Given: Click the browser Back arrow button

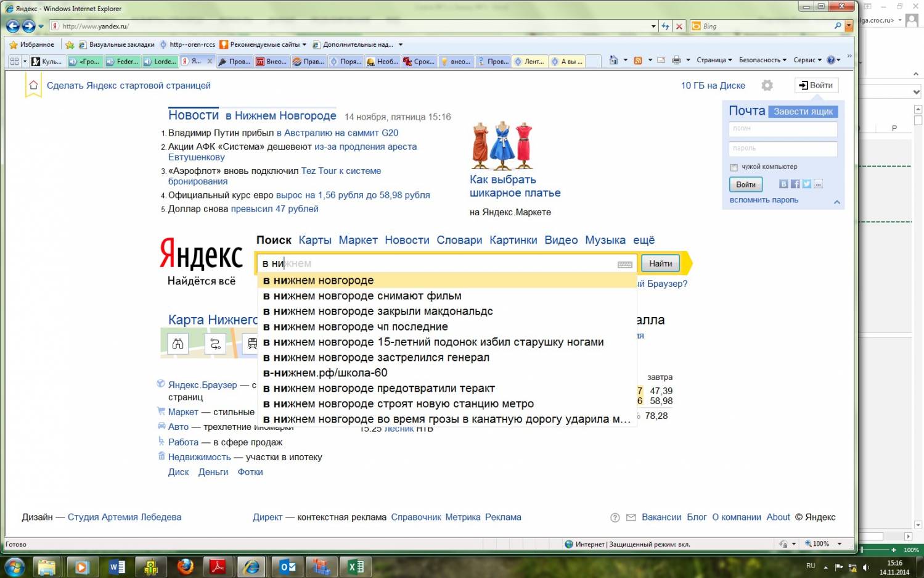Looking at the screenshot, I should click(12, 26).
